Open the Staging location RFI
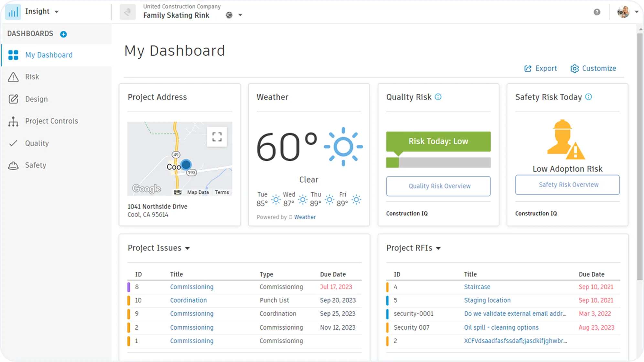This screenshot has height=362, width=644. click(487, 300)
